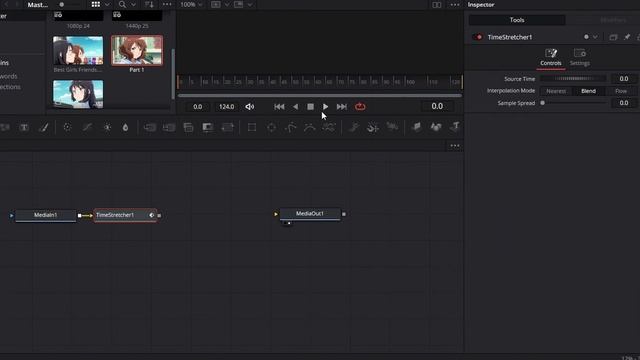The width and height of the screenshot is (640, 360).
Task: Jump to first frame
Action: coord(279,107)
